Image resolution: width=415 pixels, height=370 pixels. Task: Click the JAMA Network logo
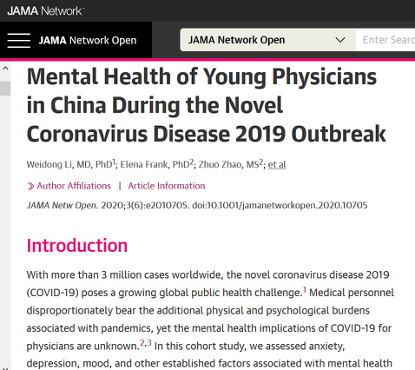(46, 11)
